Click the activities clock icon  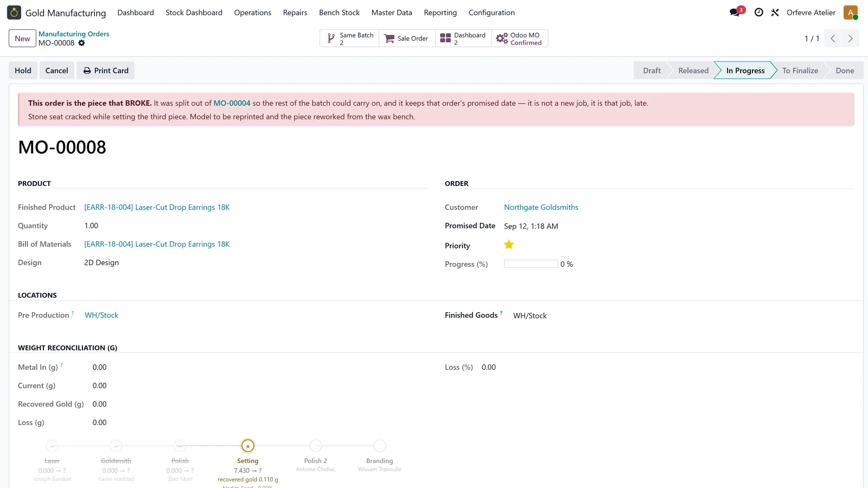tap(759, 12)
